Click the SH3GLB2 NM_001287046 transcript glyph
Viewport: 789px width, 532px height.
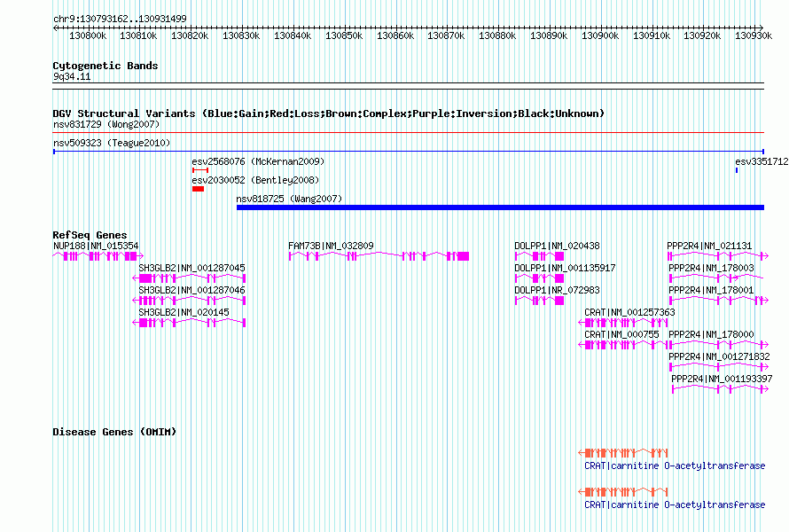[189, 301]
